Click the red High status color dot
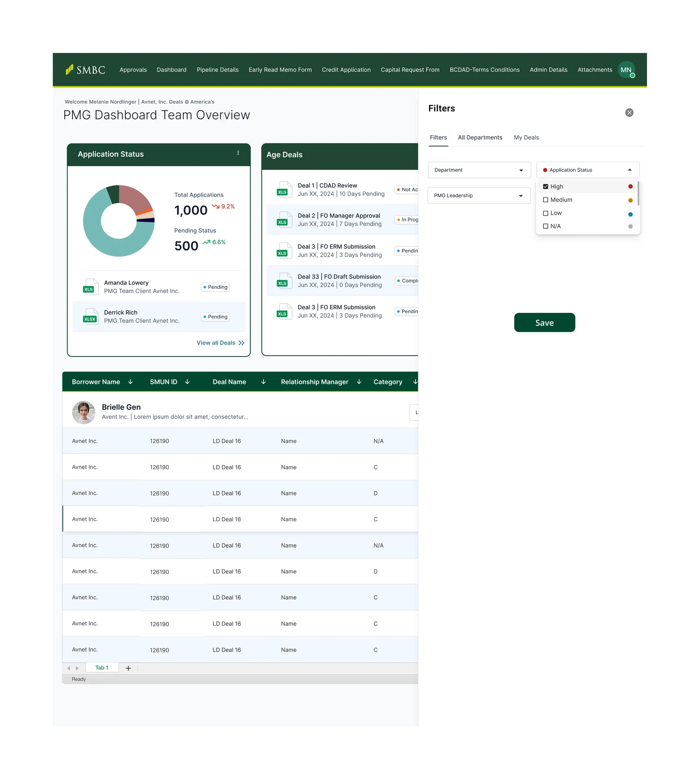Screen dimensions: 700x779 click(x=630, y=186)
